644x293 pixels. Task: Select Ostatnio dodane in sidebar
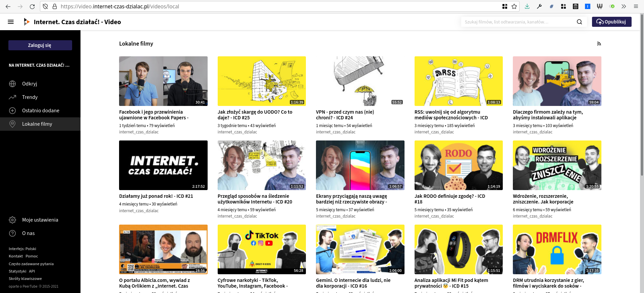(x=40, y=111)
